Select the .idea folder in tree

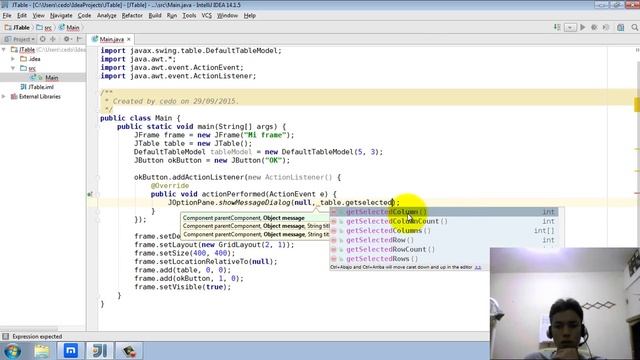pos(31,59)
